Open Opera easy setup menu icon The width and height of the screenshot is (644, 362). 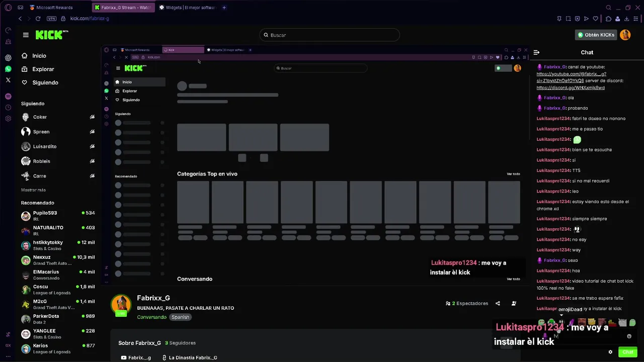(x=636, y=19)
